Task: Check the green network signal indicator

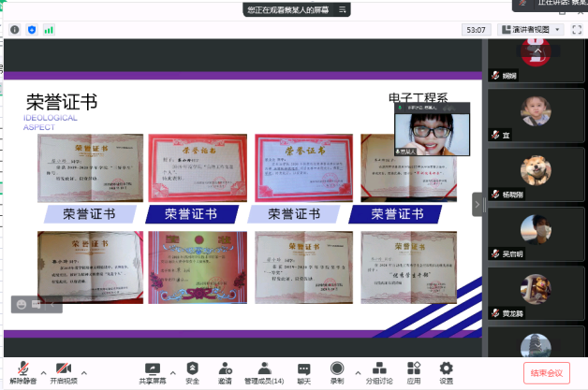Action: 49,29
